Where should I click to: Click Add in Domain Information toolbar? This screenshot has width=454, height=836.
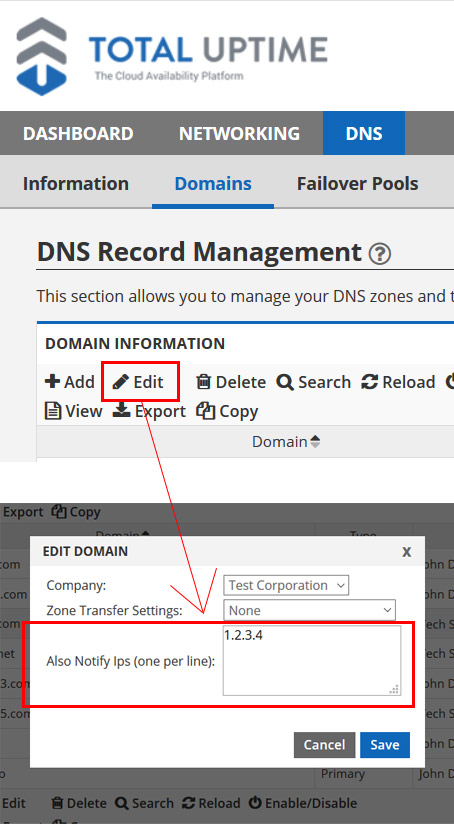70,382
